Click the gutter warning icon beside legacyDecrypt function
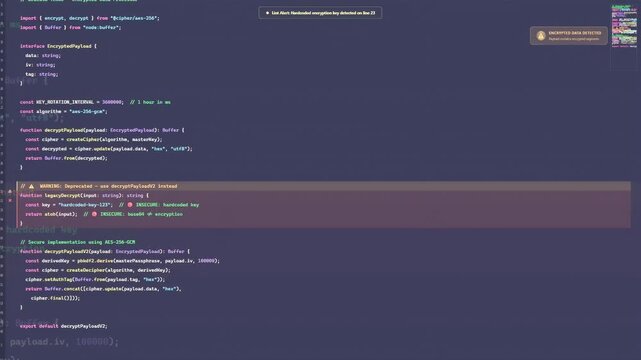The height and width of the screenshot is (360, 641). tap(10, 191)
